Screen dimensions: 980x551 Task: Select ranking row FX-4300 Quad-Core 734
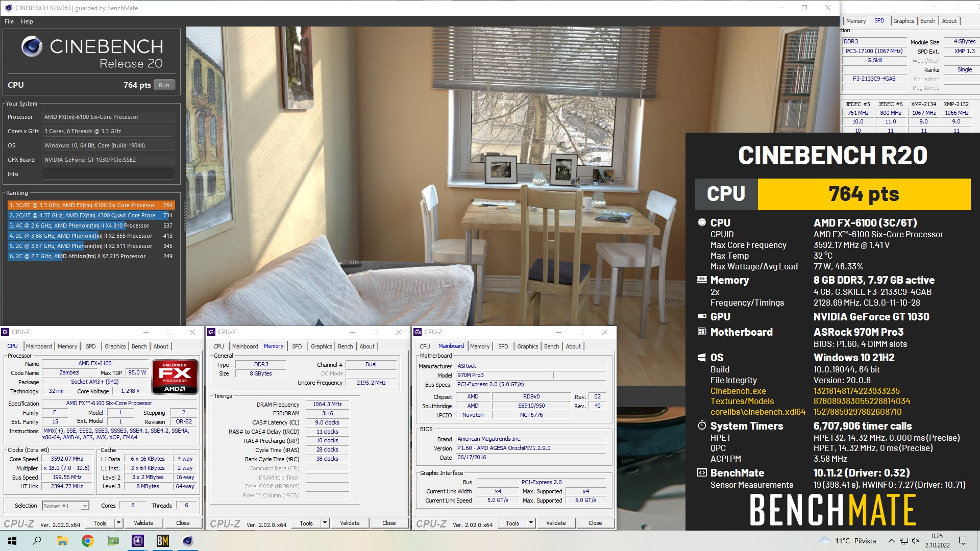pyautogui.click(x=91, y=215)
